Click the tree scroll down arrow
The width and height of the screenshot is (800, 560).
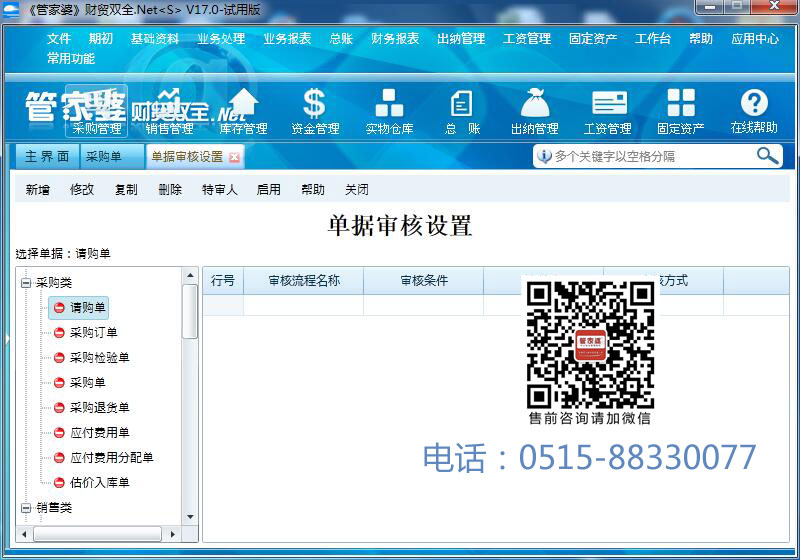coord(190,517)
